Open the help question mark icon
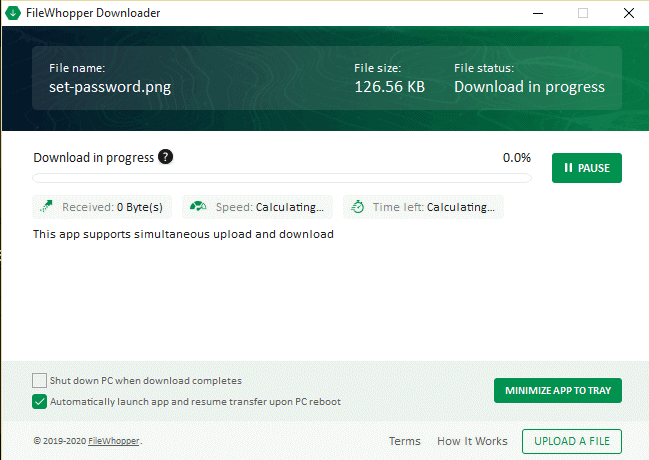 pos(166,157)
